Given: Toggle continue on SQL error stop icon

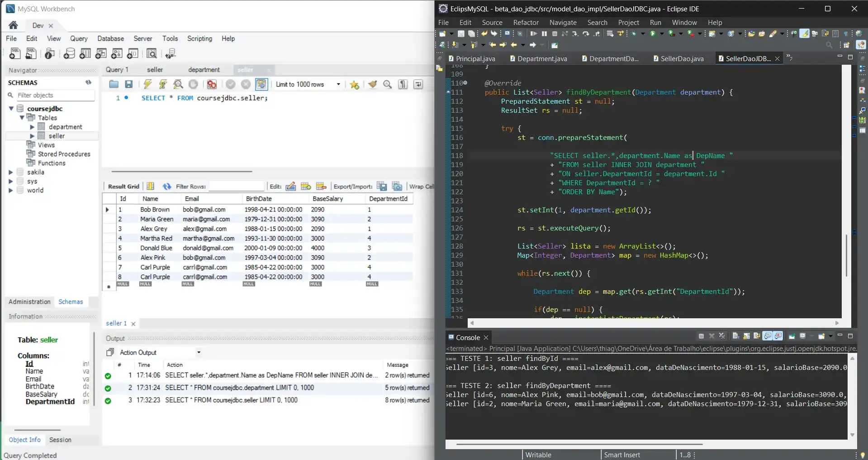Looking at the screenshot, I should [212, 84].
